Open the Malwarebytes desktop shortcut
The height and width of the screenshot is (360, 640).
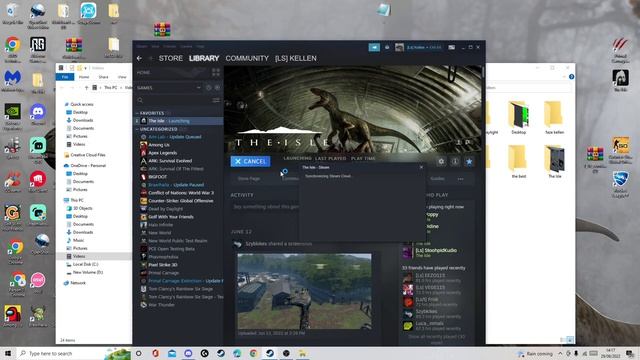click(x=13, y=81)
